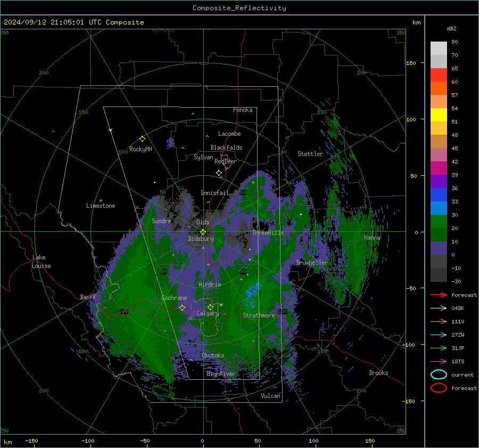The width and height of the screenshot is (479, 448).
Task: Click the 'Sundre' city label
Action: tap(161, 221)
